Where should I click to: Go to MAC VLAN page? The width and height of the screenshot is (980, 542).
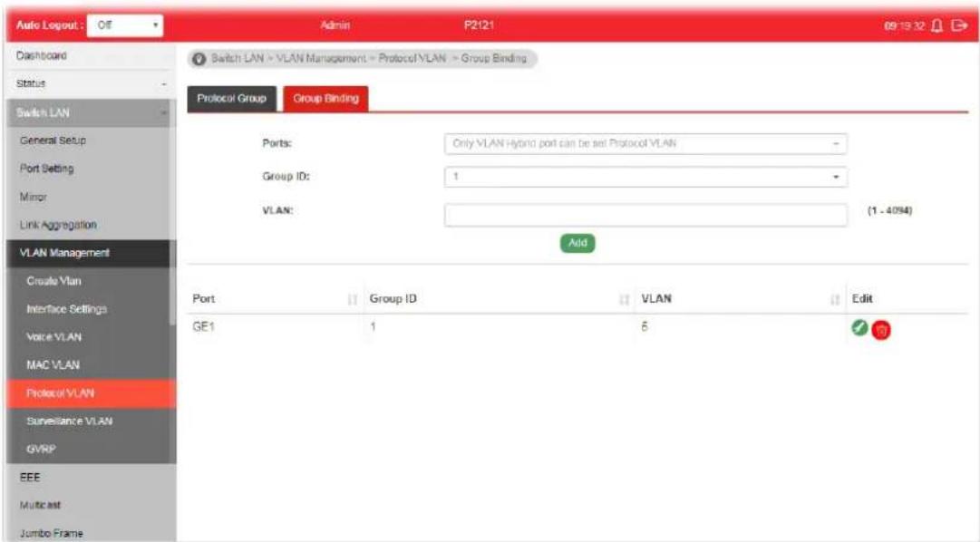pyautogui.click(x=53, y=365)
